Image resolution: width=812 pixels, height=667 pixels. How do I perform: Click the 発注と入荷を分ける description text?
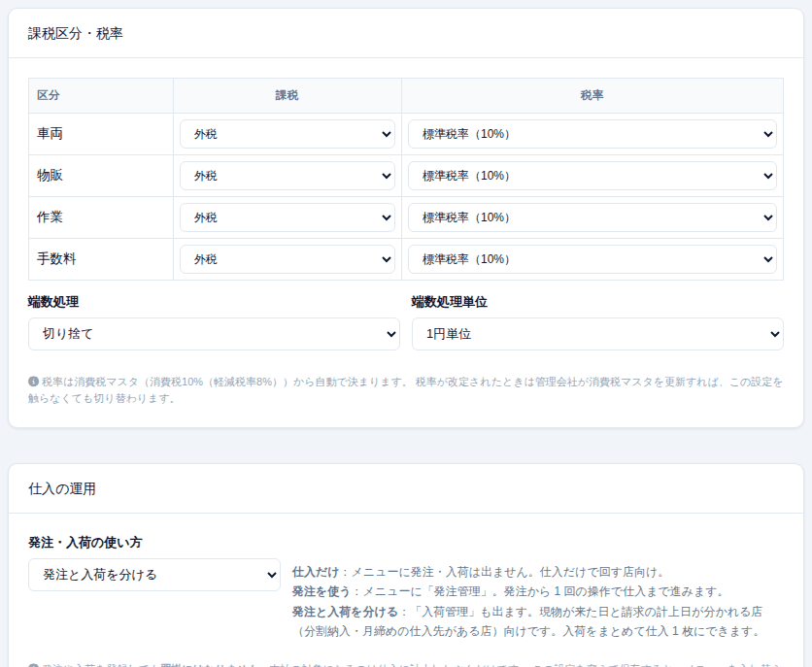tap(527, 621)
